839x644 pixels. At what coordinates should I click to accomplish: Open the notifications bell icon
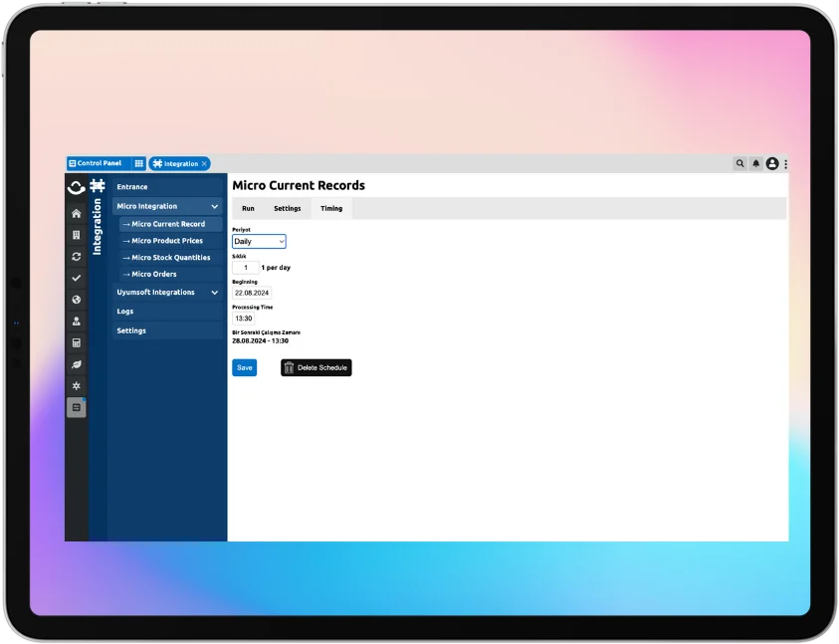tap(756, 163)
